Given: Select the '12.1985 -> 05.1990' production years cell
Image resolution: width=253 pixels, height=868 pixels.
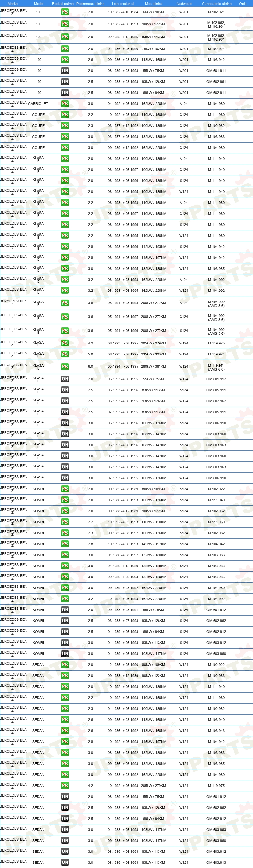Looking at the screenshot, I should [123, 665].
